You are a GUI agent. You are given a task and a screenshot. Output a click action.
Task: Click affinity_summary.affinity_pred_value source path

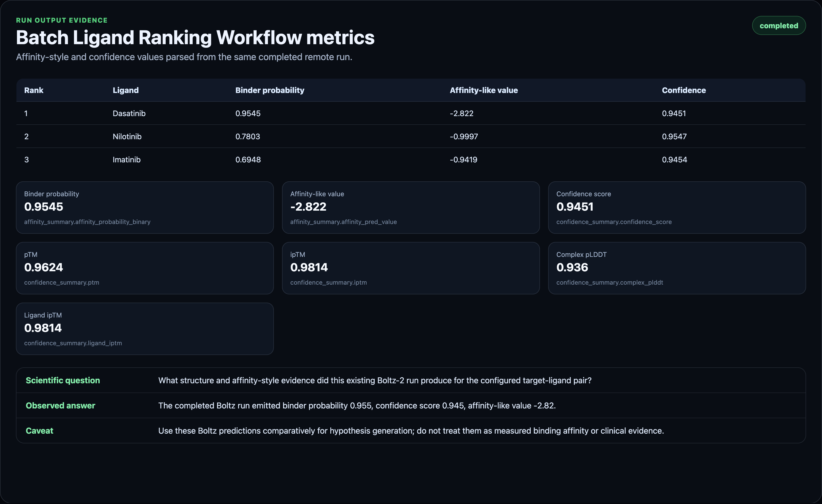click(x=343, y=222)
